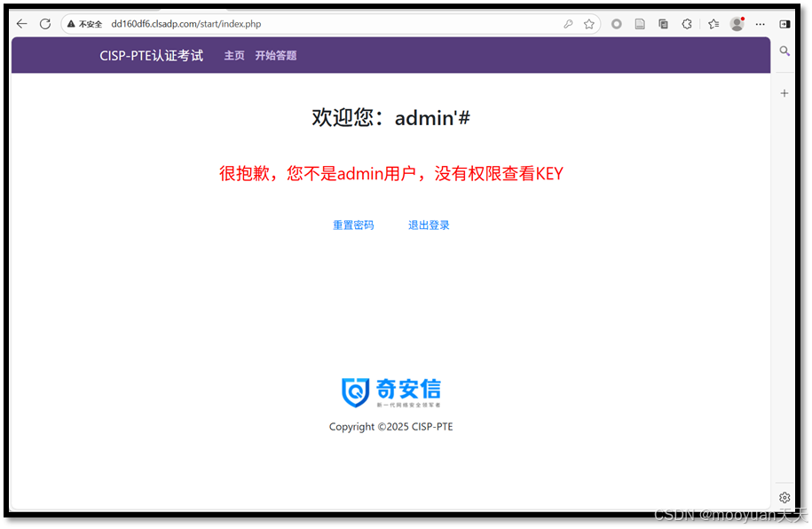Reload the page with the Refresh icon
Viewport: 812px width, 529px height.
pyautogui.click(x=44, y=24)
